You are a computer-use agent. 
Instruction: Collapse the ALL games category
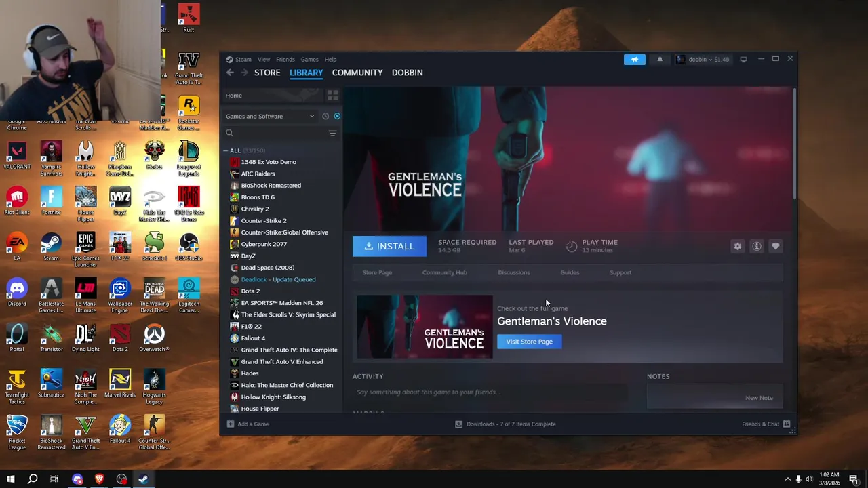[226, 150]
